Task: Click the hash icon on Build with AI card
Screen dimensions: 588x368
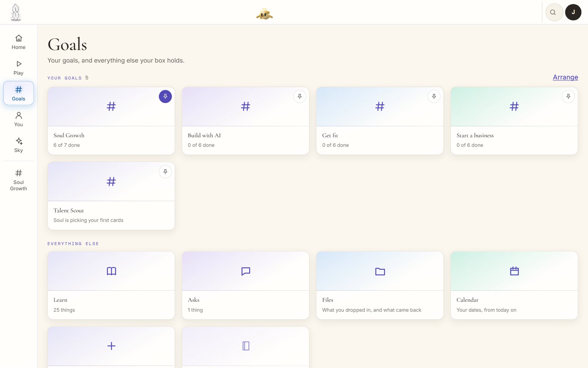Action: tap(245, 106)
